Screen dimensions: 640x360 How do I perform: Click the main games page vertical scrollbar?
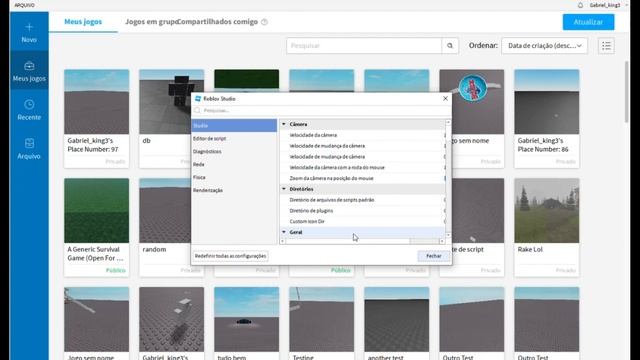coord(627,92)
